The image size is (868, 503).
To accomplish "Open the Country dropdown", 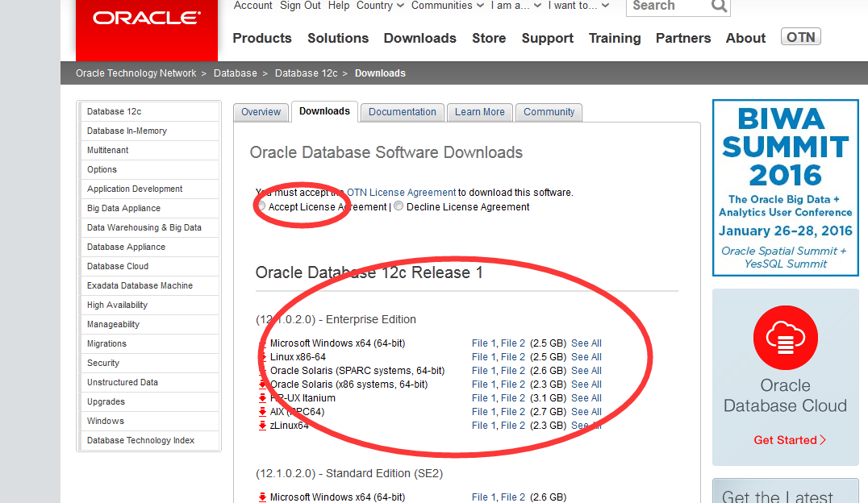I will [x=380, y=6].
